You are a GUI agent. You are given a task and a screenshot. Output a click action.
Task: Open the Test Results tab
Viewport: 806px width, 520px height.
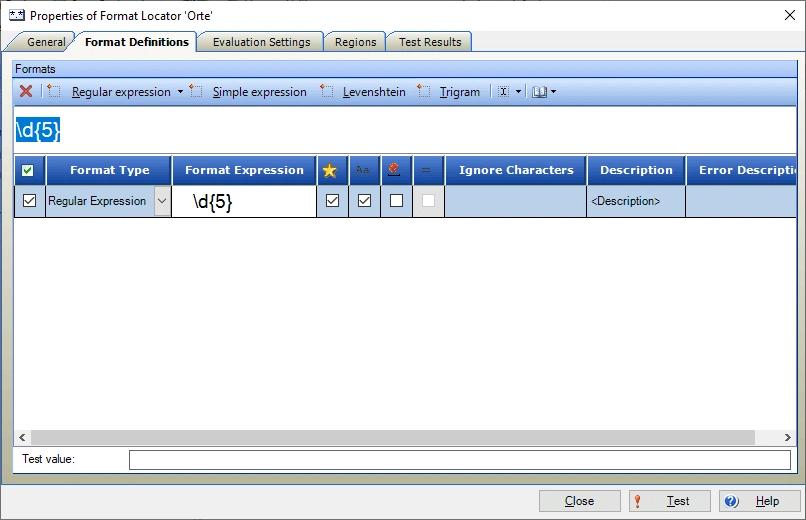430,42
